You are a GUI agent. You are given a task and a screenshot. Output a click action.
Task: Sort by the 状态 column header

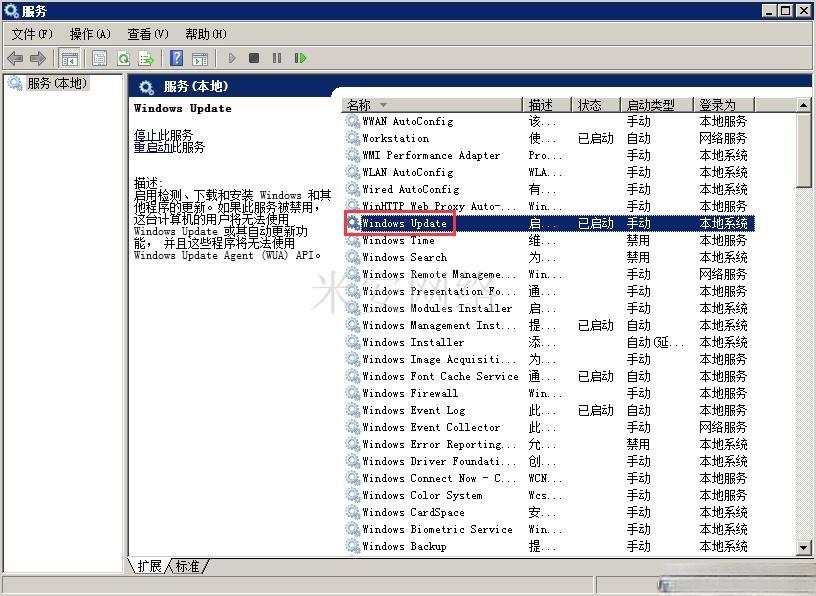tap(596, 105)
